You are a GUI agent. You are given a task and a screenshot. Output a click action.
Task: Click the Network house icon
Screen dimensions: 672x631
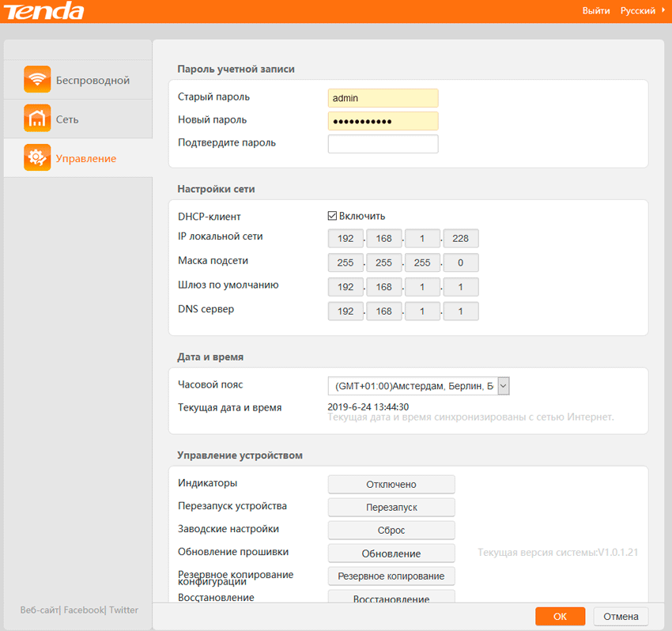[37, 119]
